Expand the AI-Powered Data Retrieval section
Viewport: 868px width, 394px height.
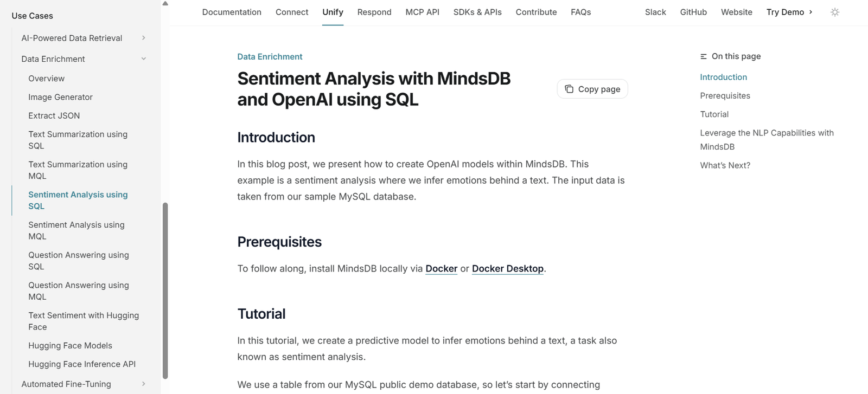pyautogui.click(x=144, y=38)
